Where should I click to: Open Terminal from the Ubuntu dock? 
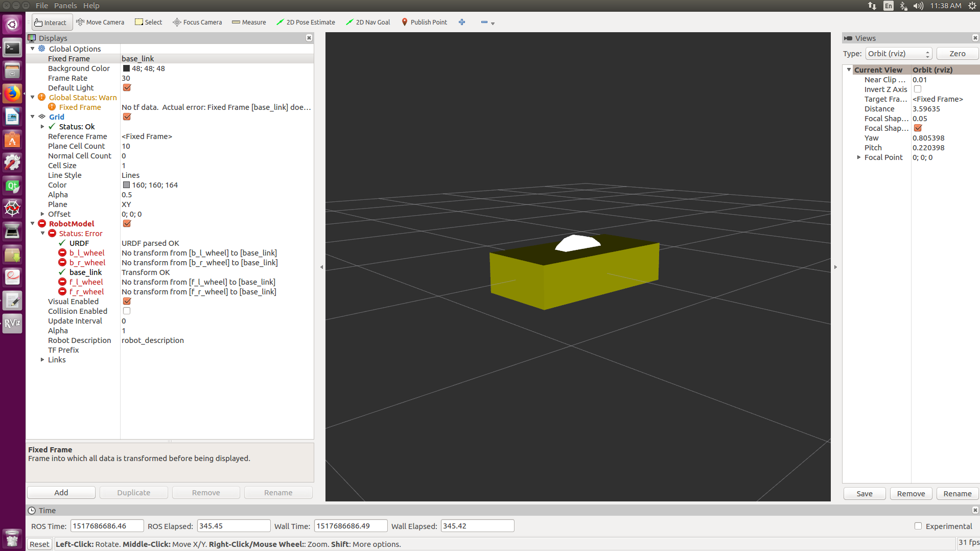12,48
